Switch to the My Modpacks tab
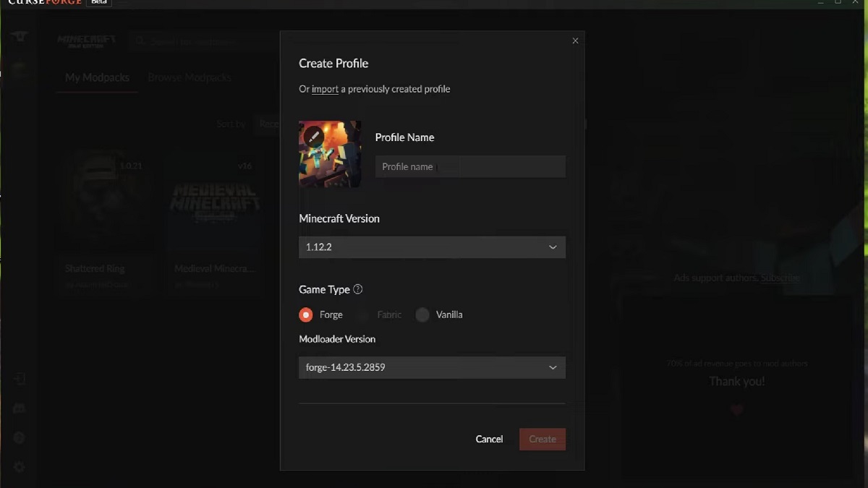Image resolution: width=868 pixels, height=488 pixels. click(x=97, y=77)
